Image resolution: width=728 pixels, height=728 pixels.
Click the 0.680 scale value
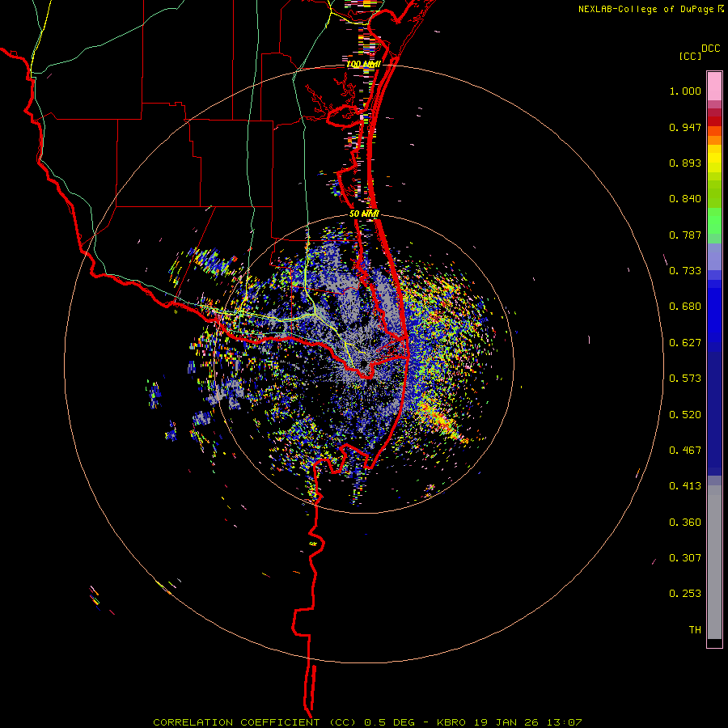tap(685, 307)
